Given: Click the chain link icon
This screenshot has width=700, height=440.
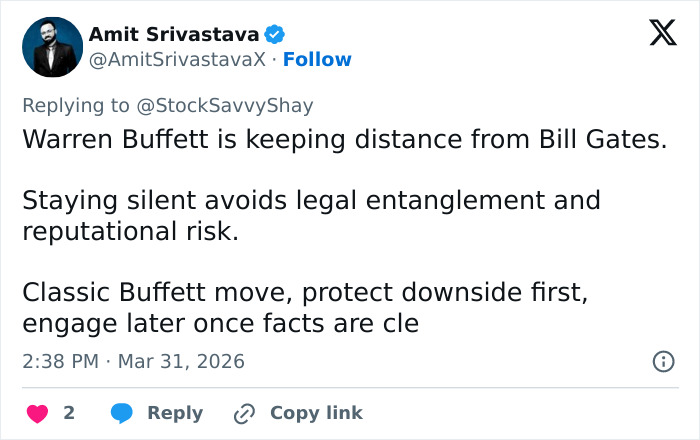Looking at the screenshot, I should click(x=244, y=413).
